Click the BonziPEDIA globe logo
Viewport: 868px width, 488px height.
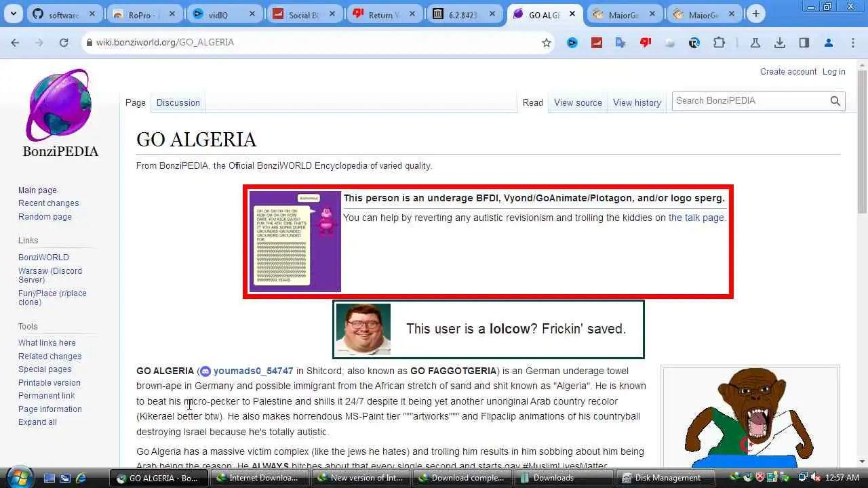point(58,105)
